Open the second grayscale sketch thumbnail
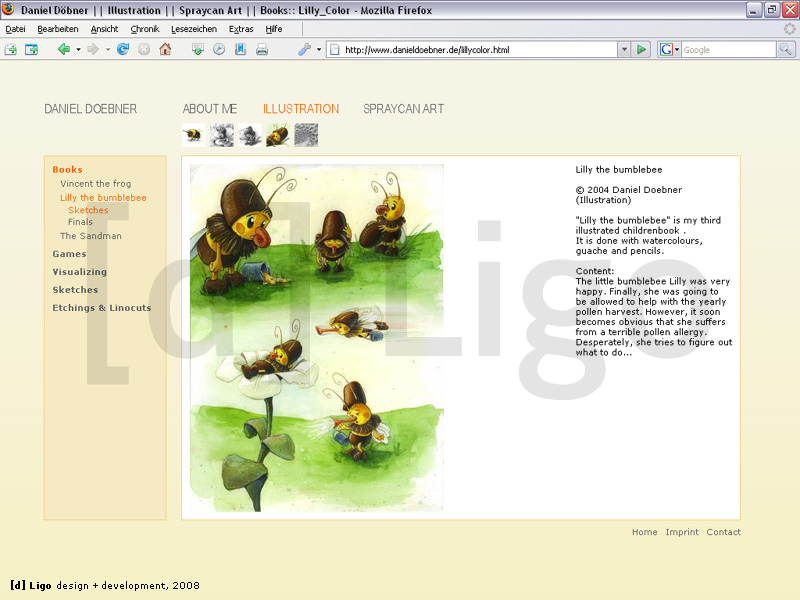The height and width of the screenshot is (600, 800). [x=222, y=135]
